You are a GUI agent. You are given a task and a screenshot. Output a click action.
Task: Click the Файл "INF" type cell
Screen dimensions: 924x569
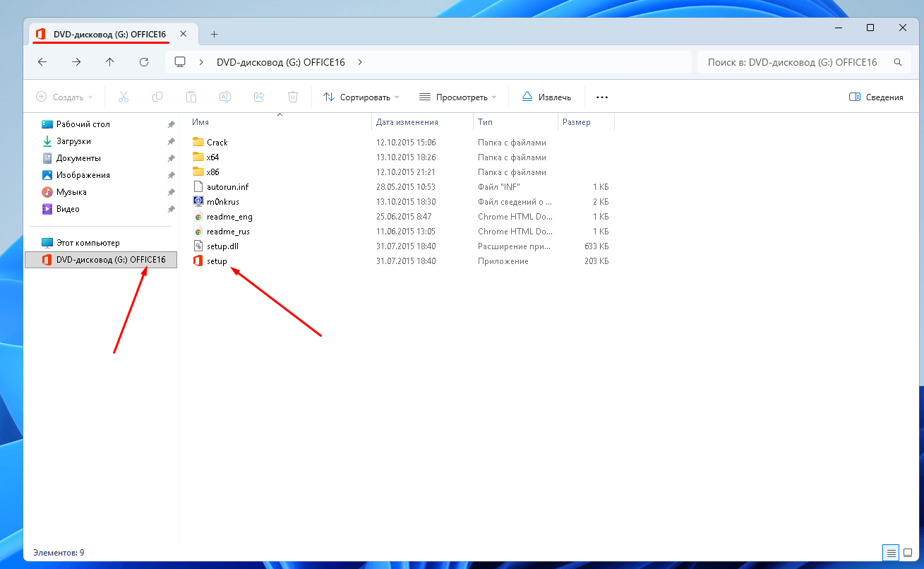(x=499, y=187)
